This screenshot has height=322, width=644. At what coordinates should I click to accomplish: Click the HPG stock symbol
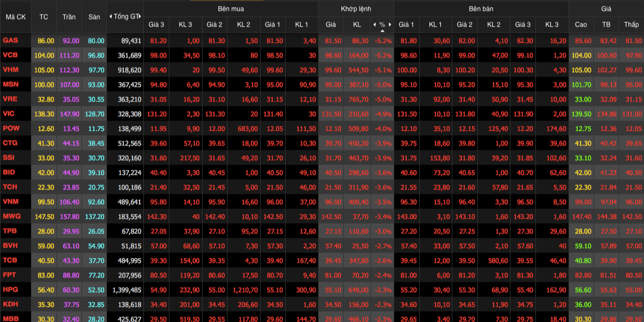[10, 290]
